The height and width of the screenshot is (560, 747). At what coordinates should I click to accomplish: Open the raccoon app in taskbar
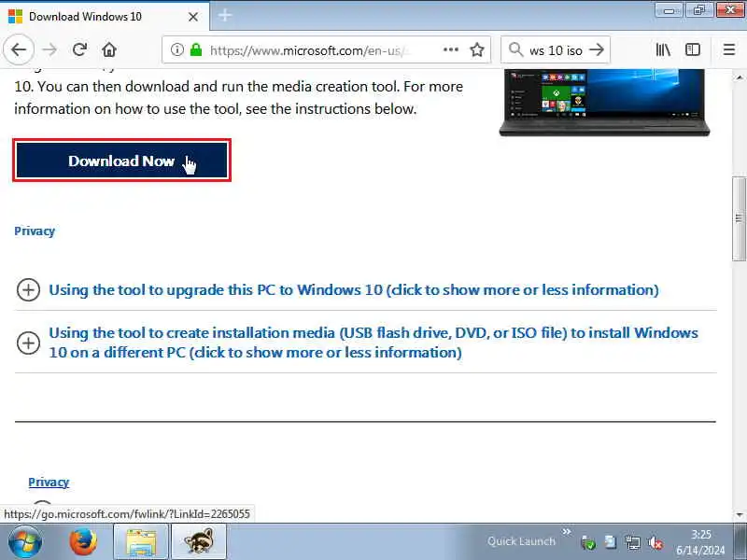[x=199, y=542]
